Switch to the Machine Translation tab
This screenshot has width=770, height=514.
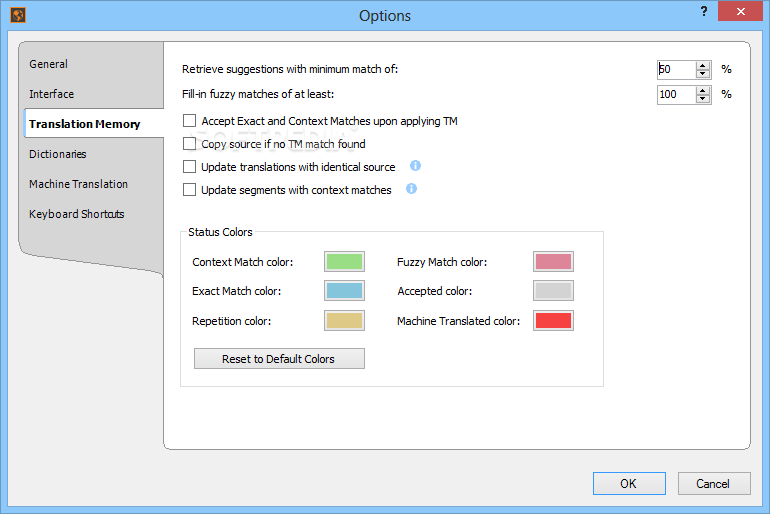79,184
